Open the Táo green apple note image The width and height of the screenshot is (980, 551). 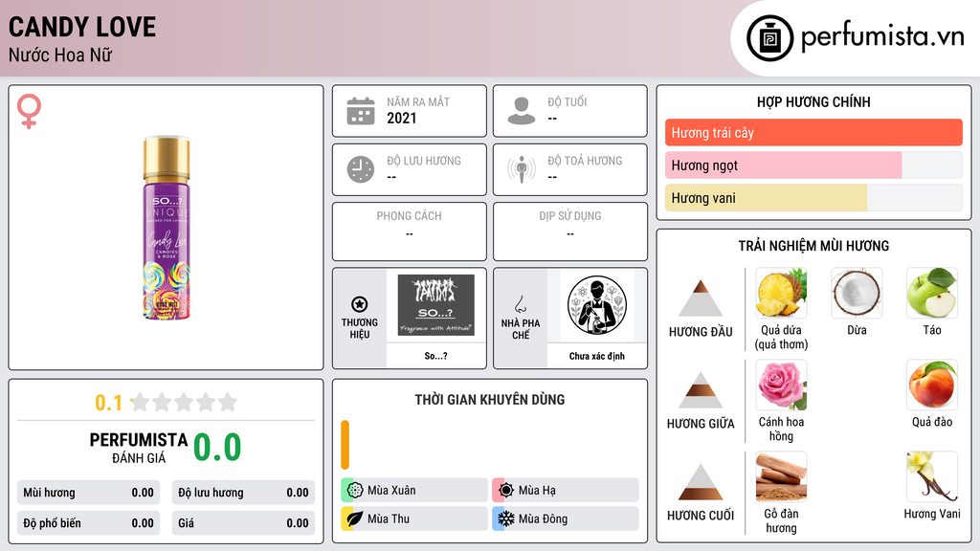click(x=932, y=293)
